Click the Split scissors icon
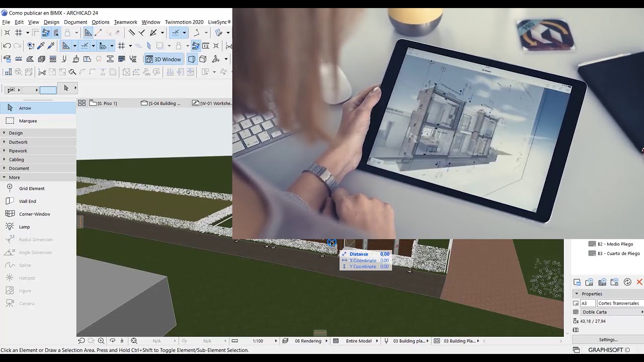Viewport: 644px width, 362px height. [42, 72]
